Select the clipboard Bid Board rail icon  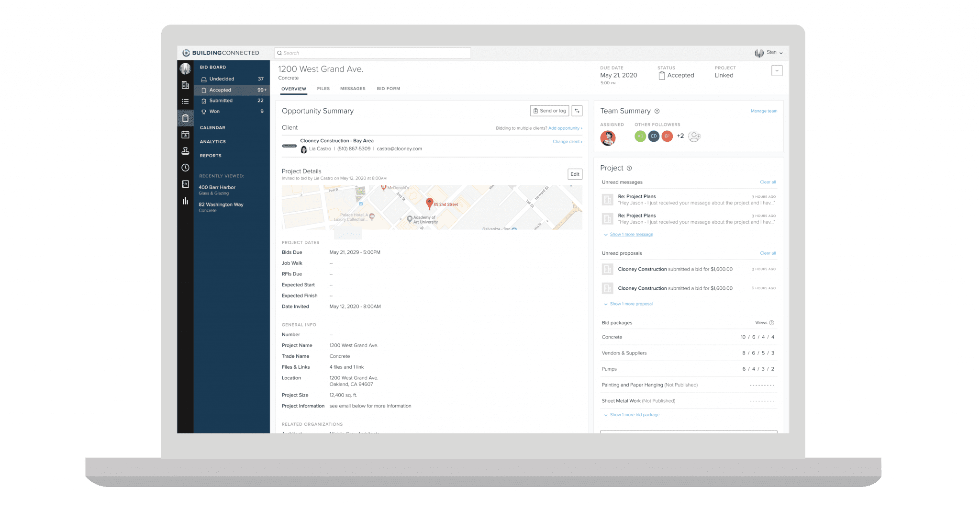(185, 118)
